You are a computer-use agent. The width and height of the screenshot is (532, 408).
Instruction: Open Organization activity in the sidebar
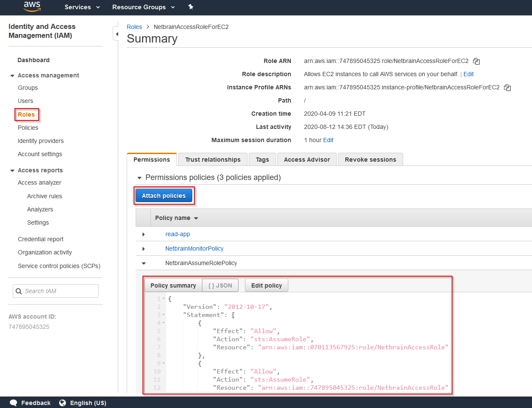[45, 252]
